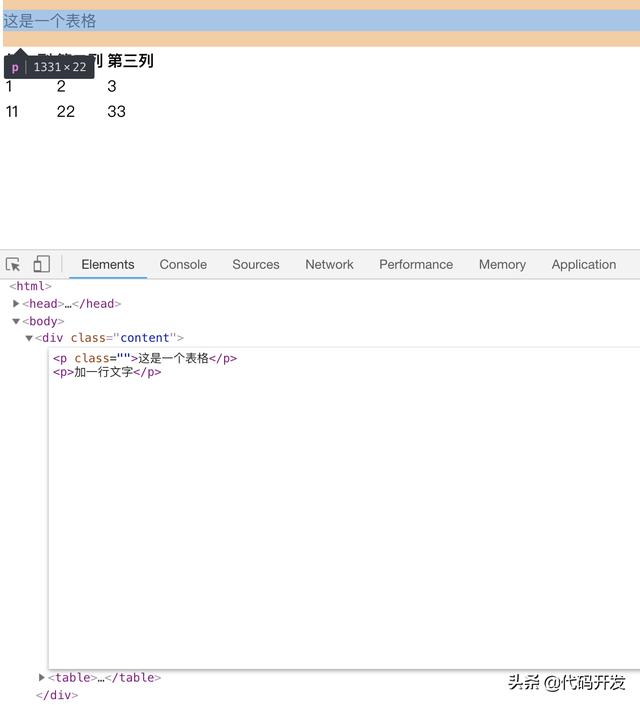Click table cell with value 3
This screenshot has height=705, width=640.
click(112, 86)
